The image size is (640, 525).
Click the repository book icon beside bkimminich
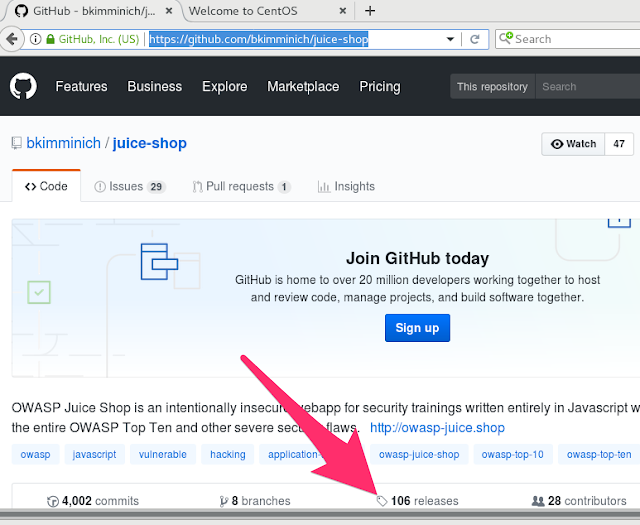16,143
